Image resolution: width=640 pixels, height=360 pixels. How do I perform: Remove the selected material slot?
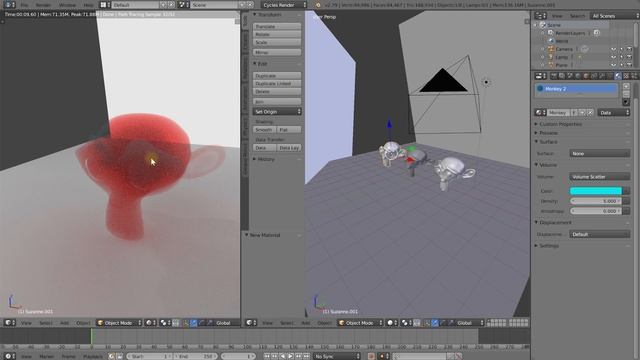coord(627,93)
